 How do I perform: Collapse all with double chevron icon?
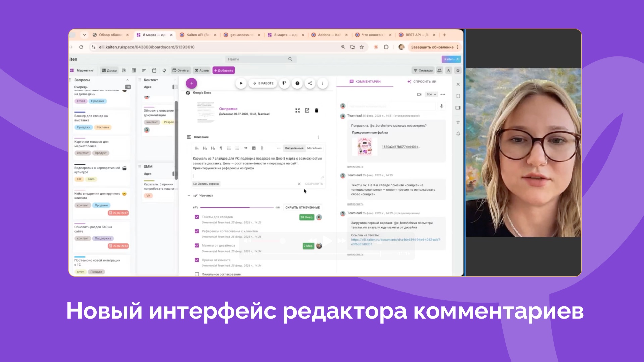448,70
